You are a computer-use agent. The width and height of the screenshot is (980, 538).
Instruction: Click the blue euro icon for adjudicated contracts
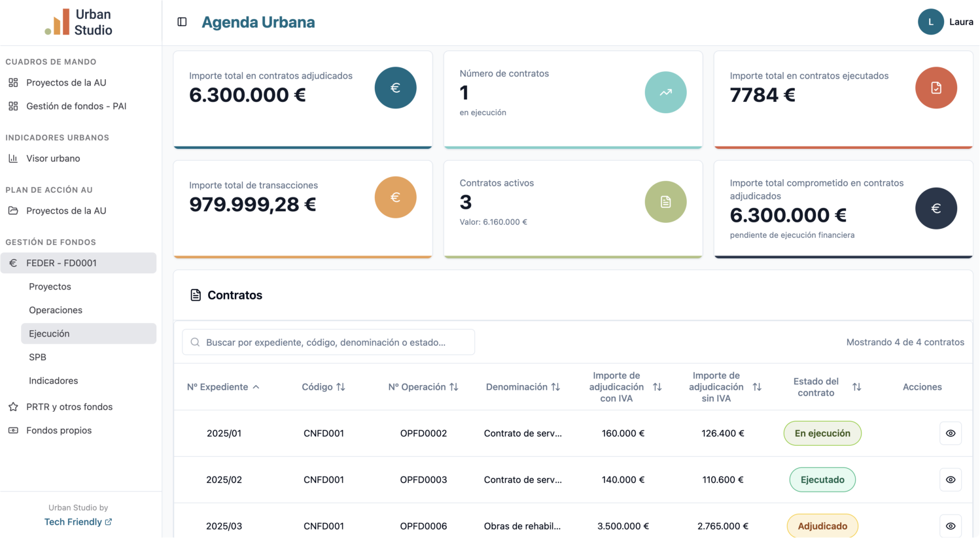click(x=395, y=88)
